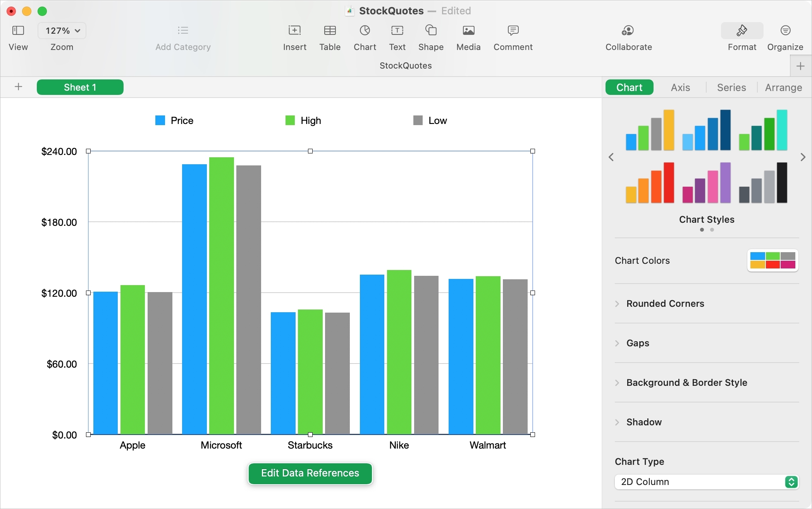The width and height of the screenshot is (812, 509).
Task: Show next chart styles page
Action: tap(803, 157)
